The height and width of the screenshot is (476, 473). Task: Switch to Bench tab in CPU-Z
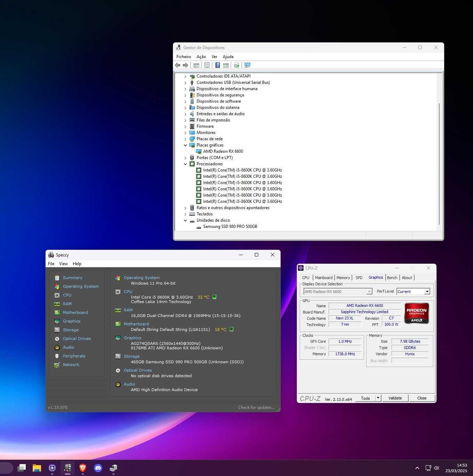pyautogui.click(x=392, y=278)
